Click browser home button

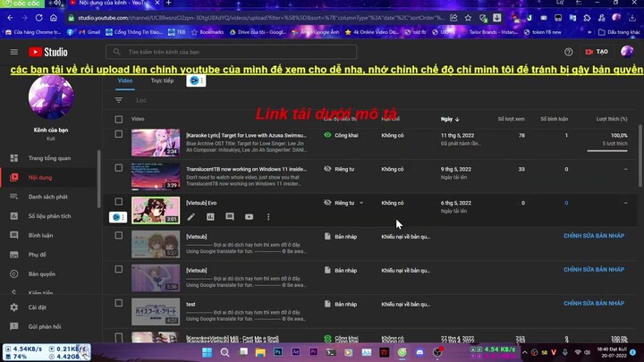click(x=54, y=18)
